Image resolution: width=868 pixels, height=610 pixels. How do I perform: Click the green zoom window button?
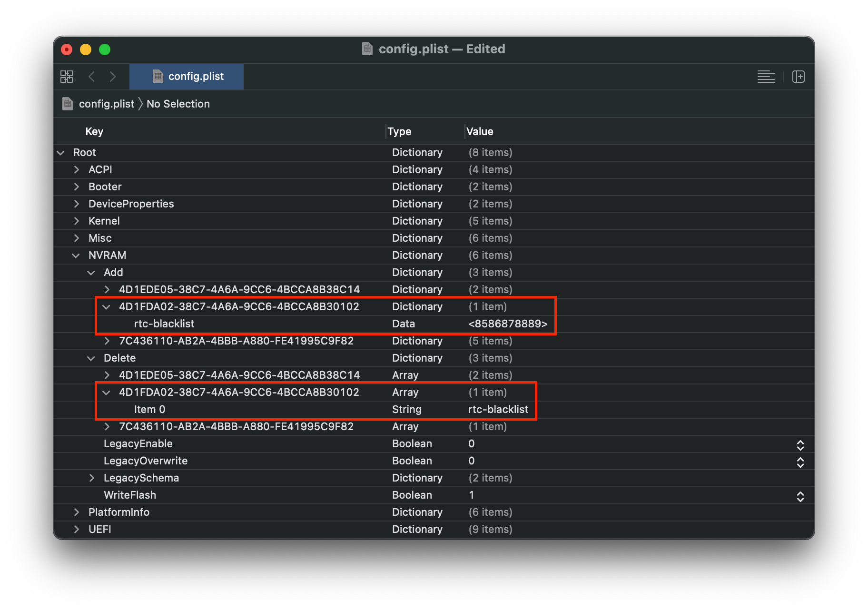point(105,49)
